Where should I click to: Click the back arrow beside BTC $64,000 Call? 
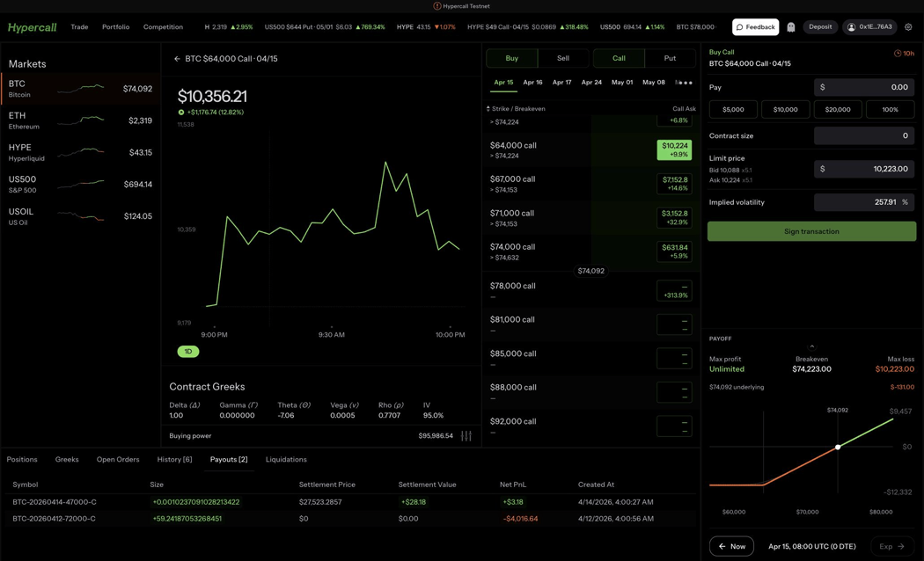click(177, 59)
